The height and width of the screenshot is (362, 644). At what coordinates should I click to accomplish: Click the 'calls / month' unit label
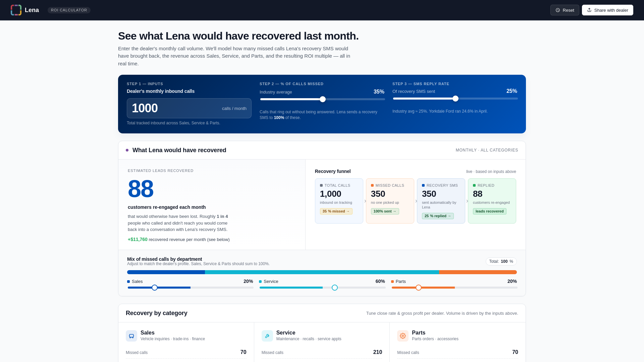(234, 108)
